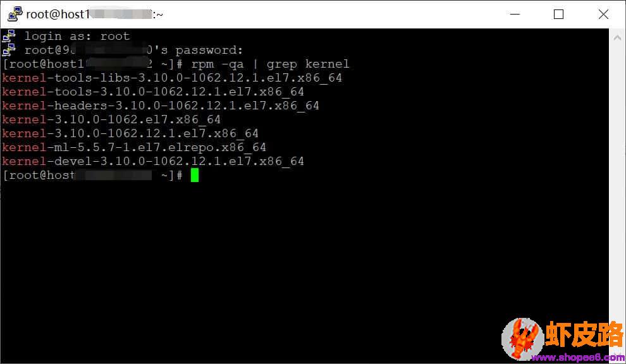The height and width of the screenshot is (364, 626).
Task: Open the www.shopee6.com watermark link
Action: pyautogui.click(x=579, y=357)
